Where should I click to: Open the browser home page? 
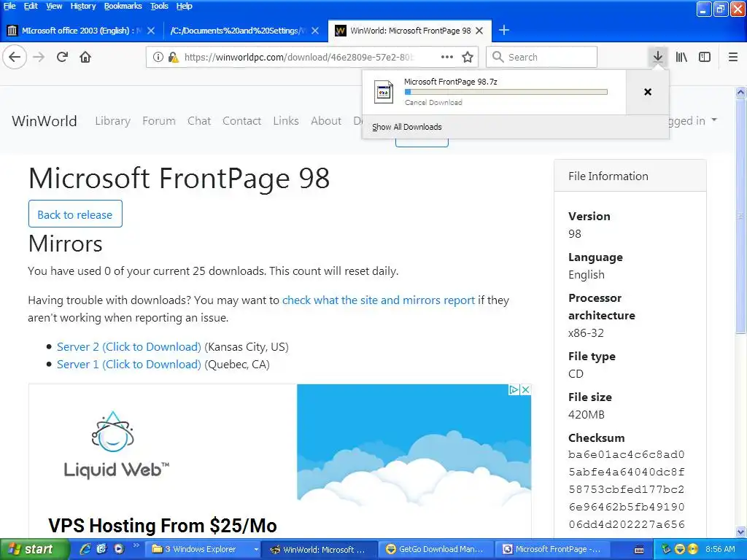point(85,57)
